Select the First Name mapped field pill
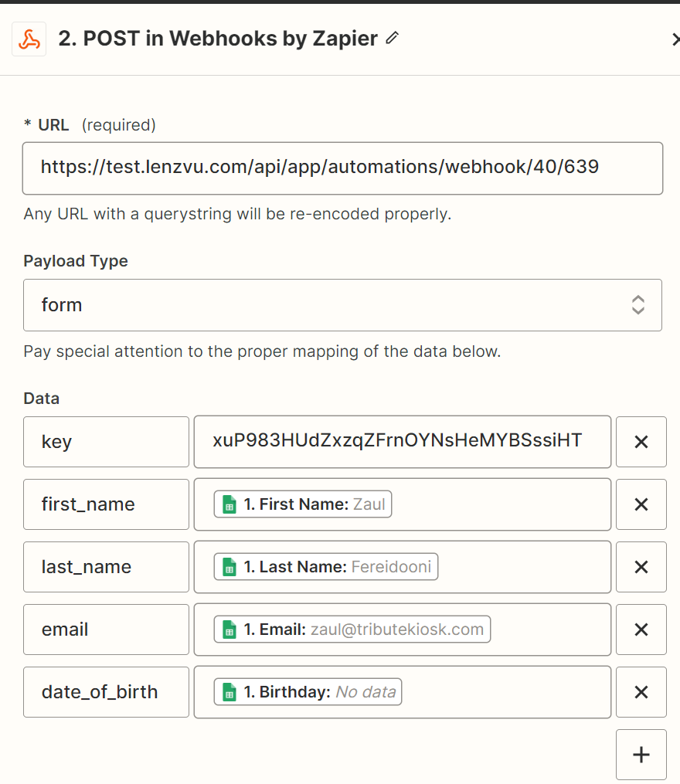The height and width of the screenshot is (784, 680). pyautogui.click(x=303, y=504)
